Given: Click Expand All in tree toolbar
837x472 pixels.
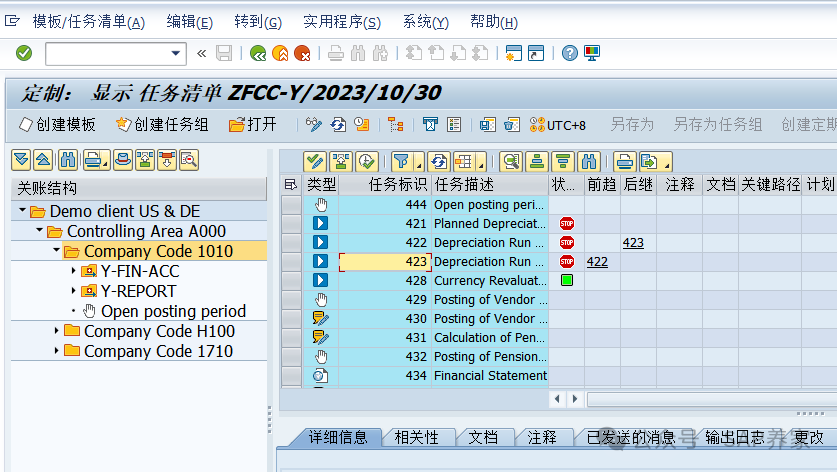Looking at the screenshot, I should 21,160.
